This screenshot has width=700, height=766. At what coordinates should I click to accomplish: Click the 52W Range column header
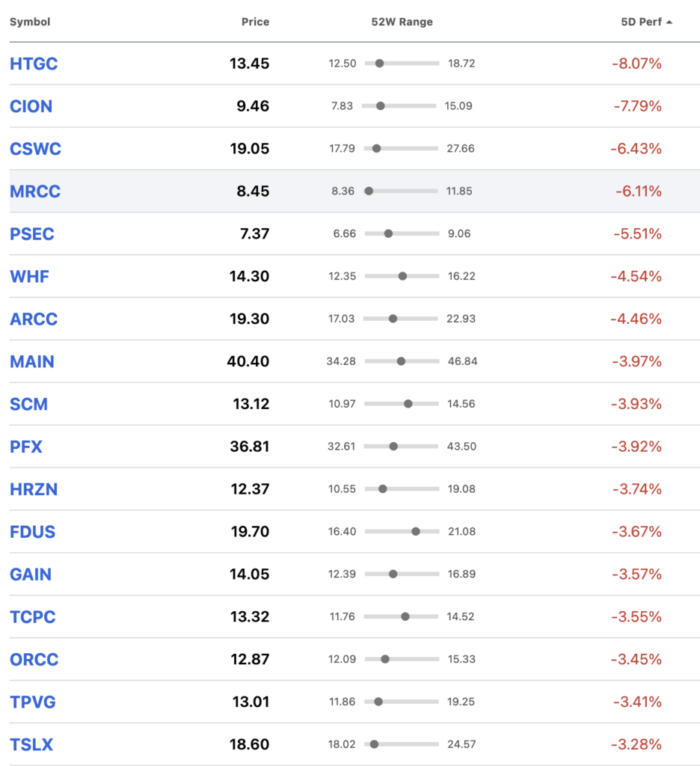click(x=402, y=22)
